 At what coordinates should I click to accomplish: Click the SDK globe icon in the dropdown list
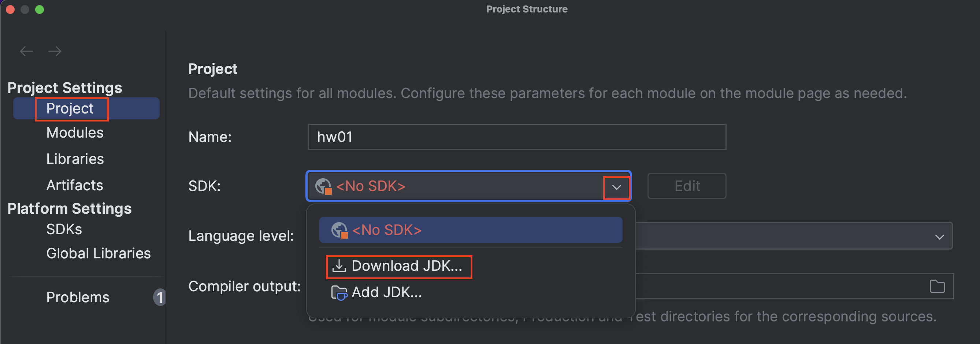click(x=338, y=229)
